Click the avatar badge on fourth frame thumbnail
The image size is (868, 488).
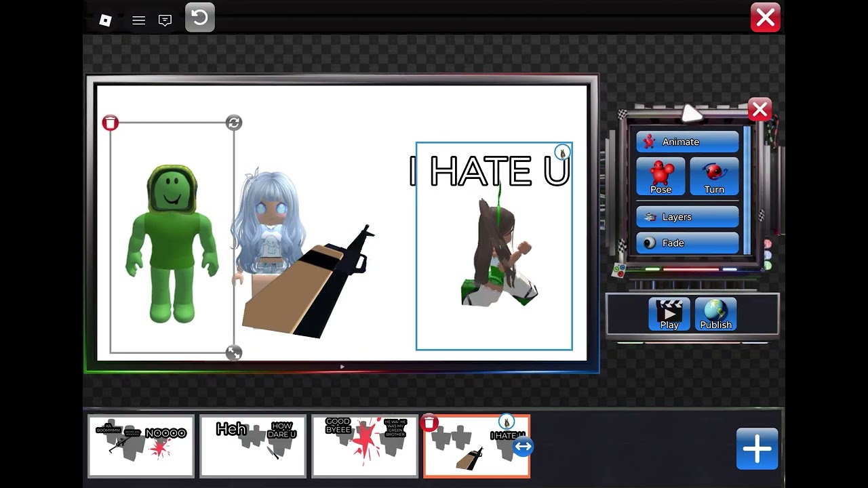tap(507, 422)
